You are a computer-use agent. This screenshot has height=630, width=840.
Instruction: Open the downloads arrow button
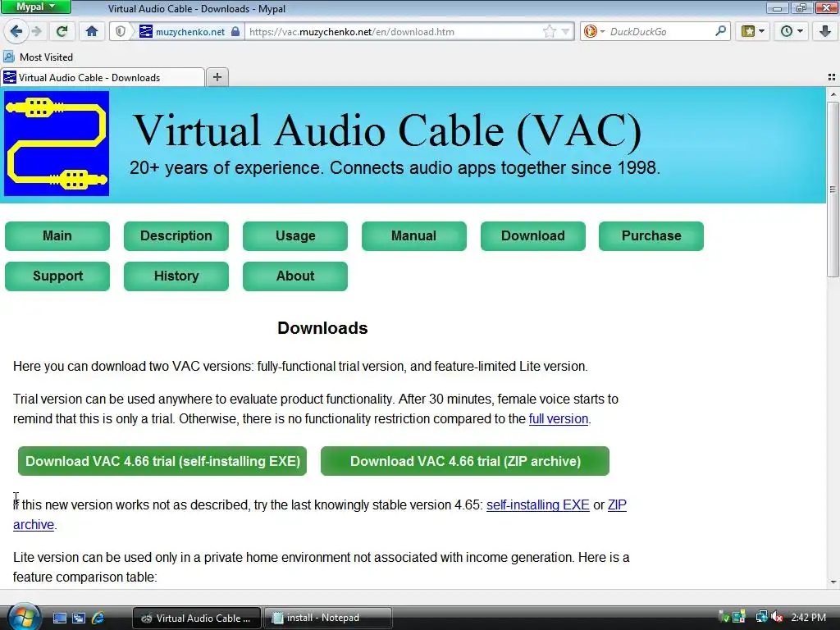(x=825, y=32)
